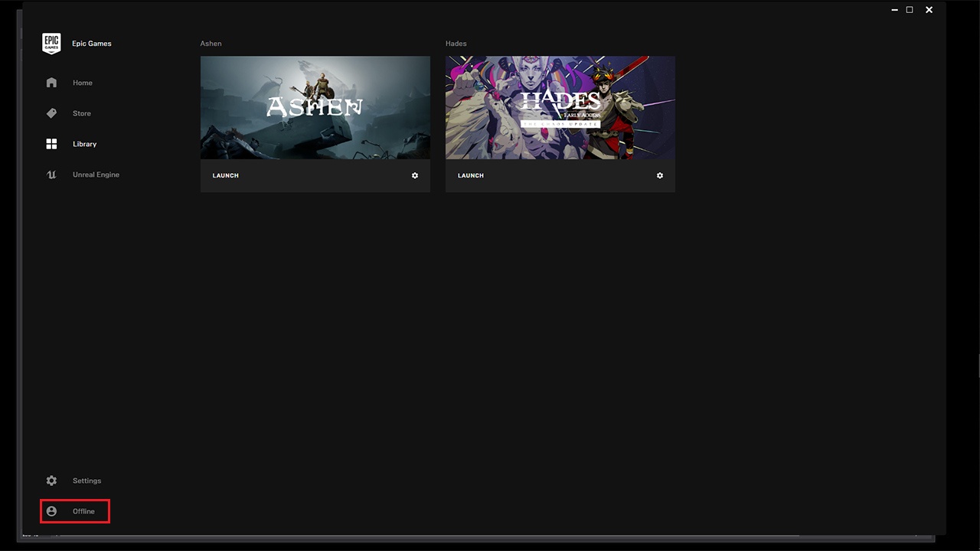Go to the Home menu label

point(83,83)
